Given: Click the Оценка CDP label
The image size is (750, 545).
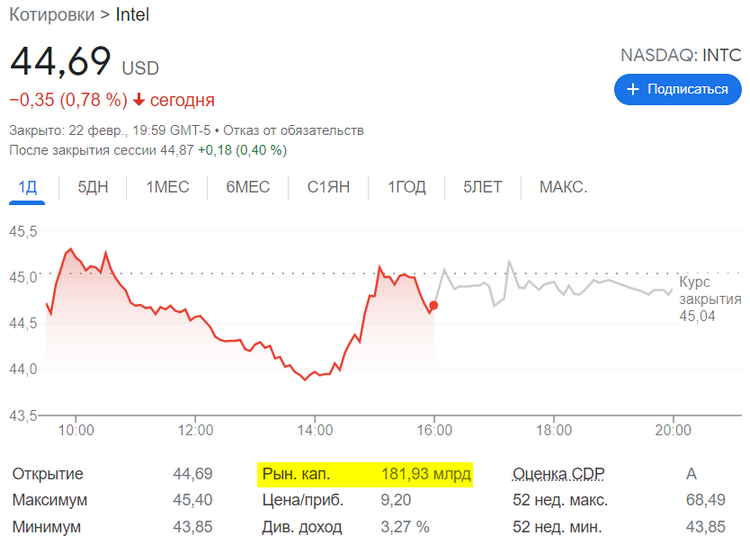Looking at the screenshot, I should tap(558, 474).
